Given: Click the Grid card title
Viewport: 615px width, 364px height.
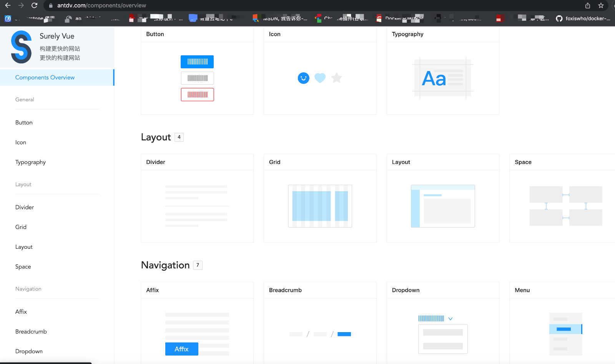Looking at the screenshot, I should [275, 162].
